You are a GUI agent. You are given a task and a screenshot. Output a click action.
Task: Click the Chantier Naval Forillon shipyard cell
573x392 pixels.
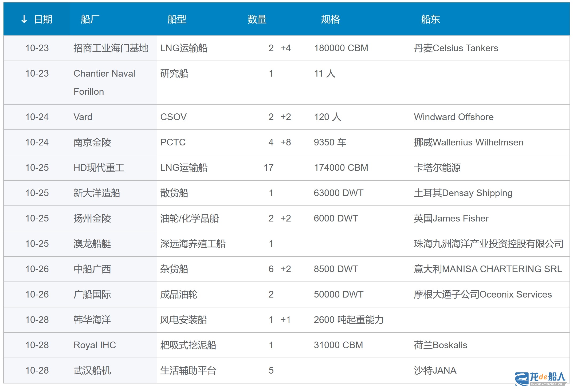point(104,82)
